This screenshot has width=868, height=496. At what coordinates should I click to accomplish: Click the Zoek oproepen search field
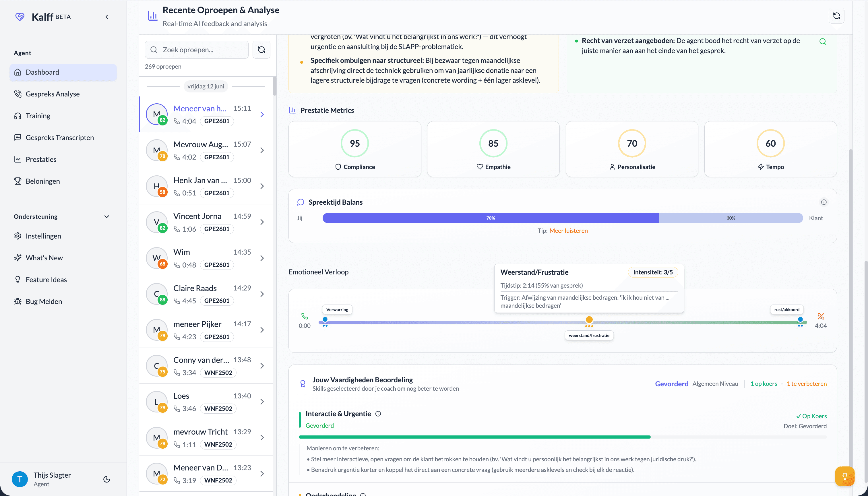click(197, 50)
